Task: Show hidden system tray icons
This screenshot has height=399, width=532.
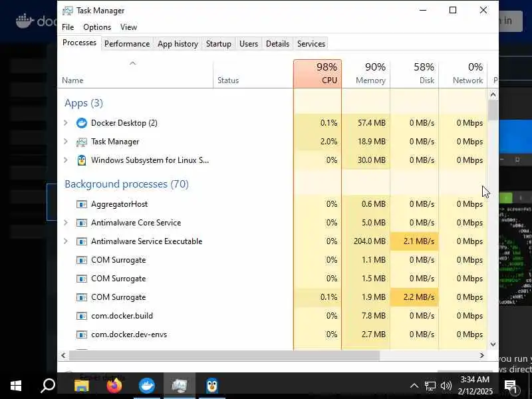Action: click(414, 386)
